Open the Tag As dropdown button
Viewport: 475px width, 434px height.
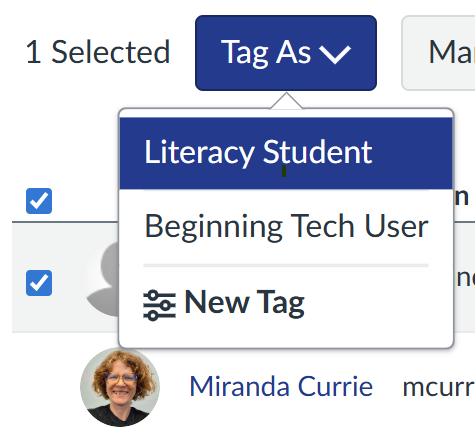pyautogui.click(x=286, y=53)
